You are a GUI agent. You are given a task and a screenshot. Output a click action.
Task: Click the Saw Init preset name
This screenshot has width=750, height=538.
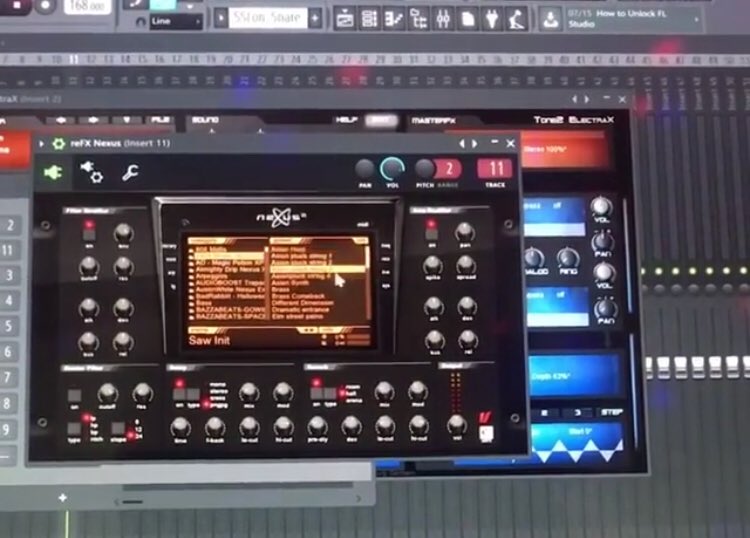pos(209,340)
